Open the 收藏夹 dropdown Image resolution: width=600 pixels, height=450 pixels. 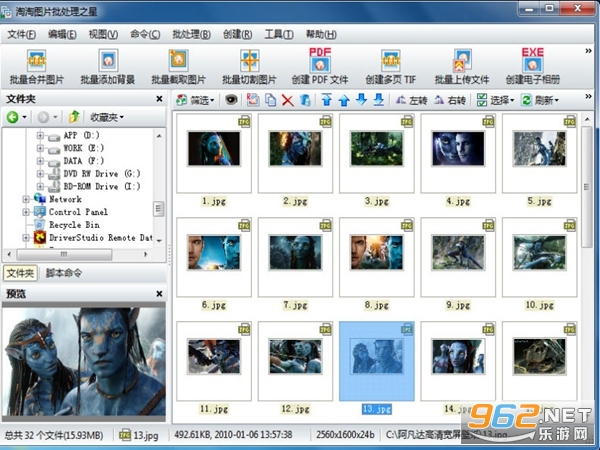[x=107, y=117]
